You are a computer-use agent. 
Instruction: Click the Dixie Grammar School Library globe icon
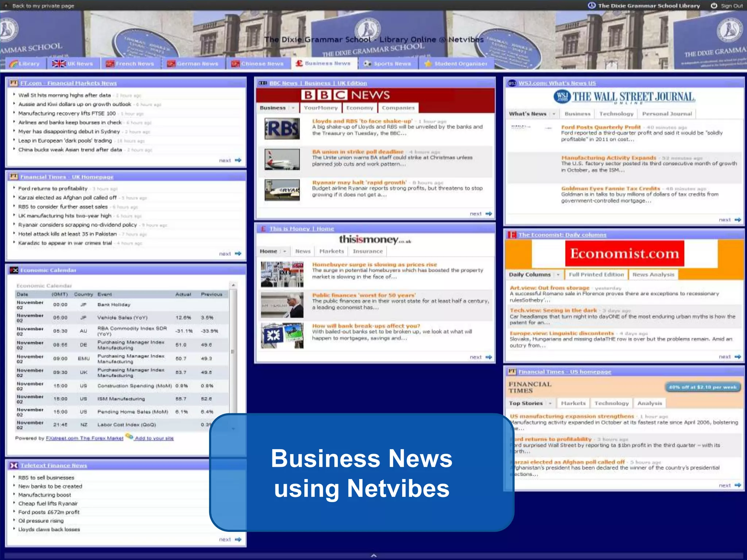(x=592, y=5)
